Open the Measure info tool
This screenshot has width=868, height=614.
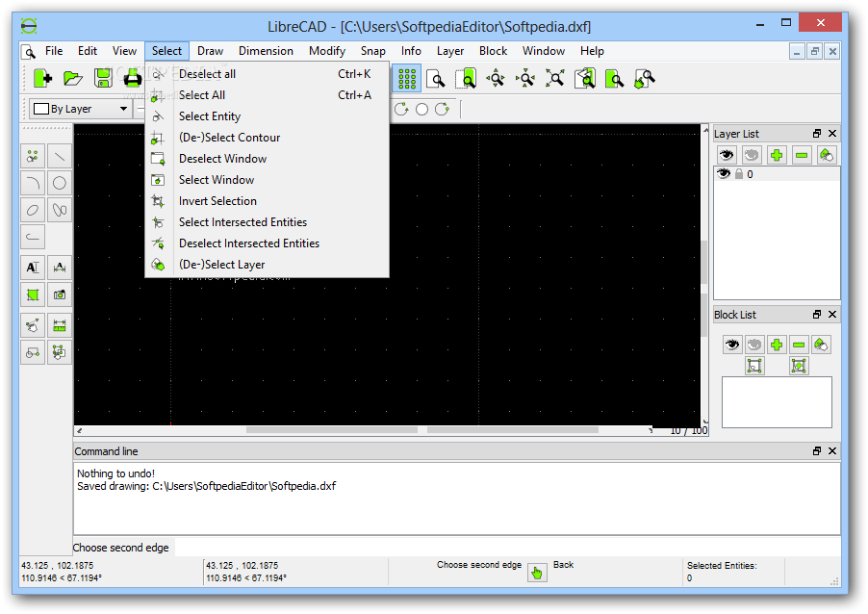[60, 325]
